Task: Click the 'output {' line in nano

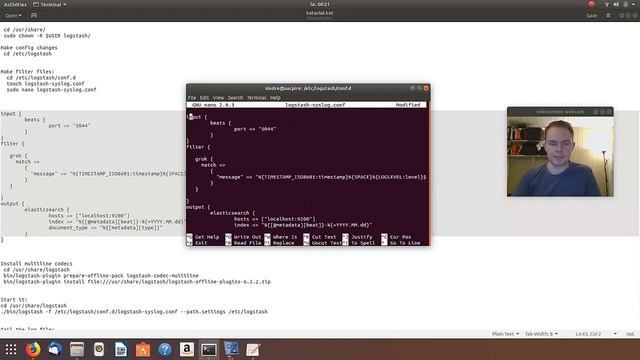Action: pyautogui.click(x=198, y=207)
